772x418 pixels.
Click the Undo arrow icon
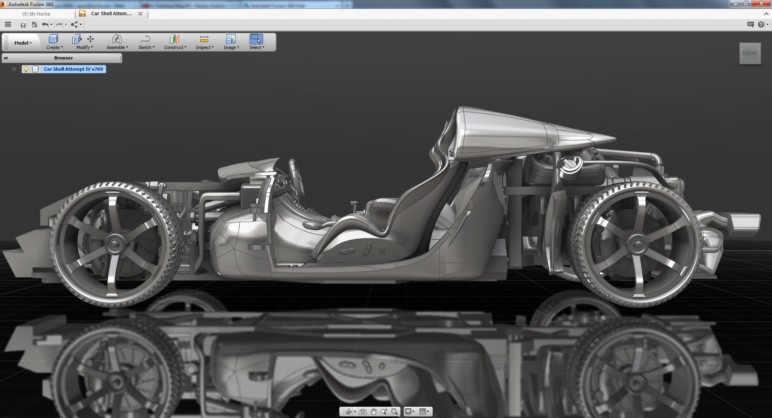coord(45,24)
